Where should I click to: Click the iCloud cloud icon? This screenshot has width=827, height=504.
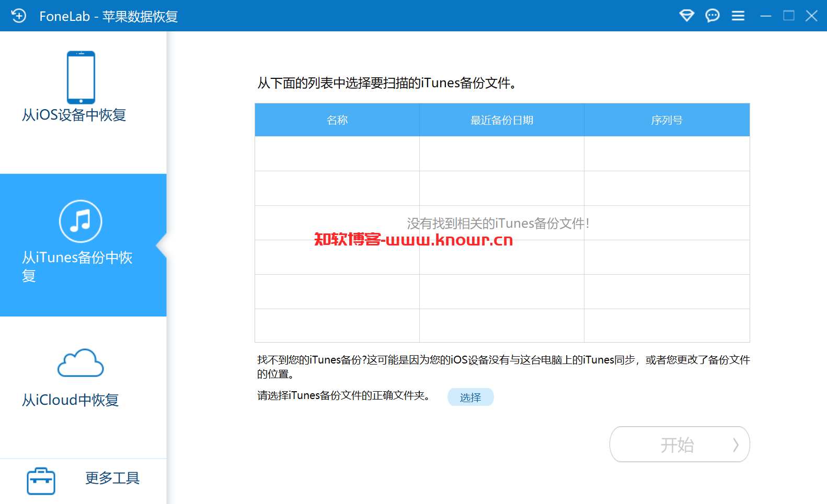point(81,363)
